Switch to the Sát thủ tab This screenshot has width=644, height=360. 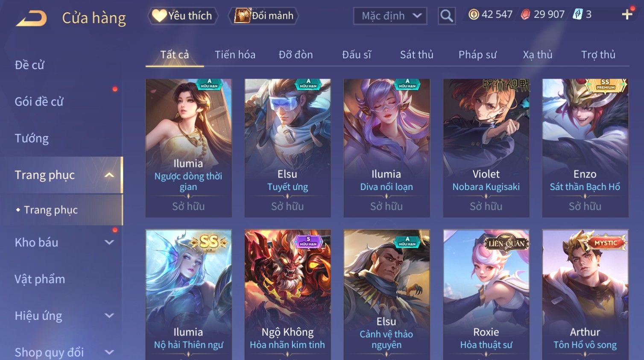416,55
